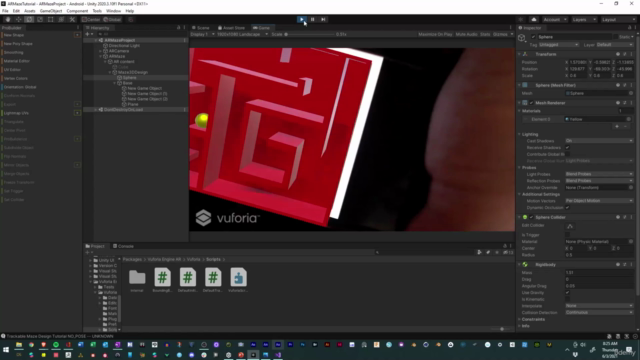
Task: Toggle Is Kinematic checkbox
Action: [x=567, y=300]
